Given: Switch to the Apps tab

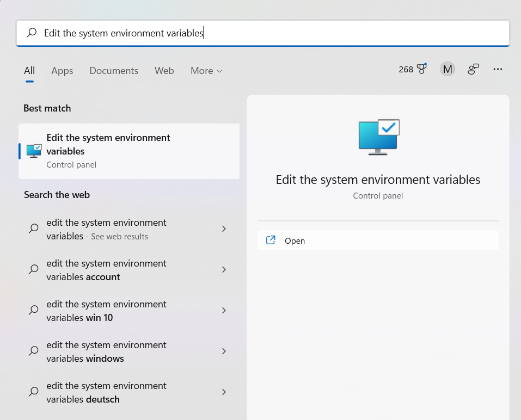Looking at the screenshot, I should [62, 71].
